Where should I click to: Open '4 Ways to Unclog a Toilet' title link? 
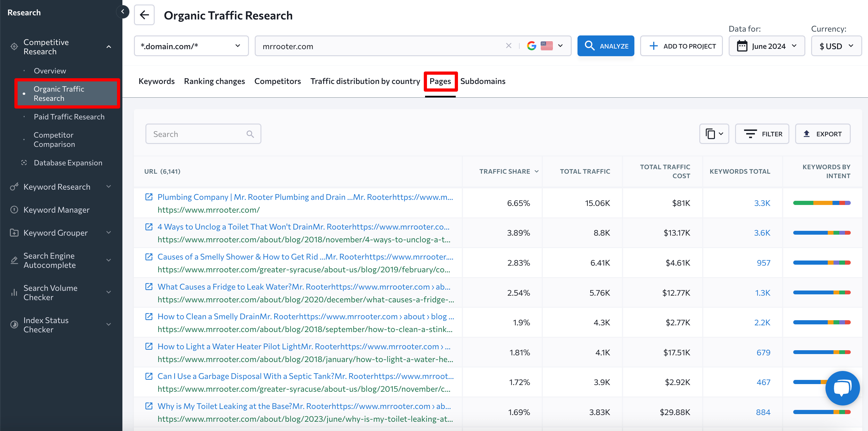click(x=303, y=227)
